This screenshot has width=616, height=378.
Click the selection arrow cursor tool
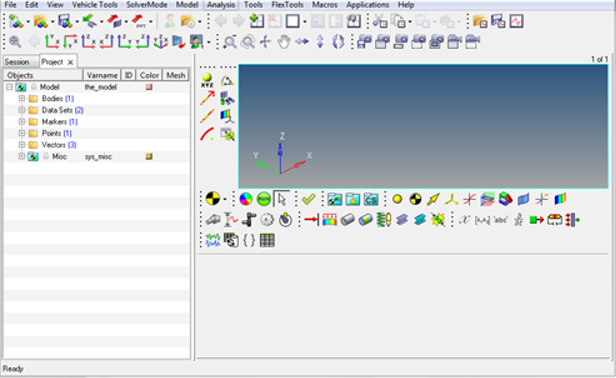click(282, 199)
